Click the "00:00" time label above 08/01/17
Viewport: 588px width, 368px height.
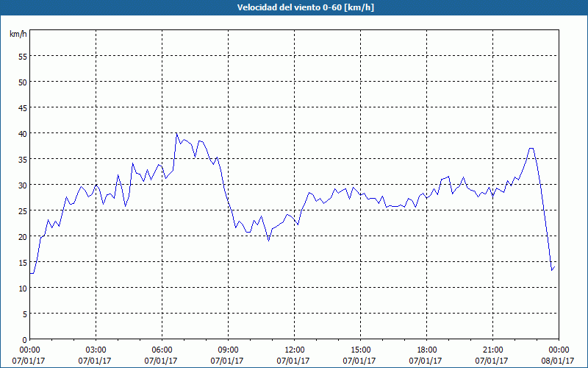tap(559, 350)
